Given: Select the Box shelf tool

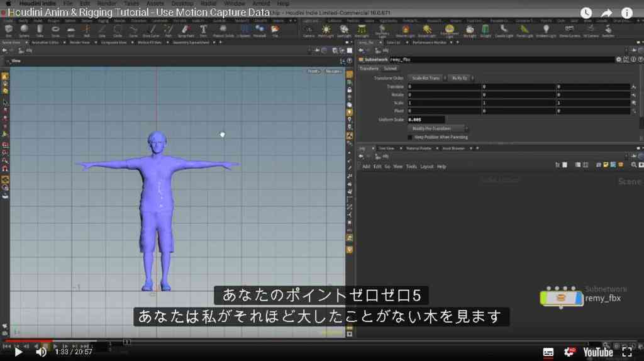Looking at the screenshot, I should tap(9, 30).
